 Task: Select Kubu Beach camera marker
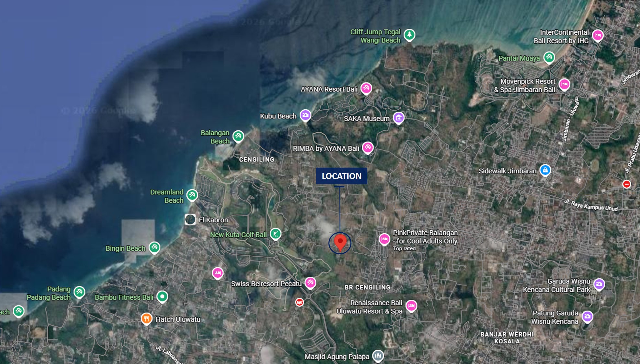305,115
